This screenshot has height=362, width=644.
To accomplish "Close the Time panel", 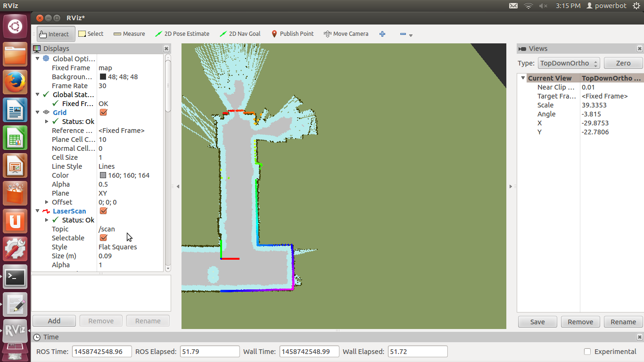I will click(639, 337).
